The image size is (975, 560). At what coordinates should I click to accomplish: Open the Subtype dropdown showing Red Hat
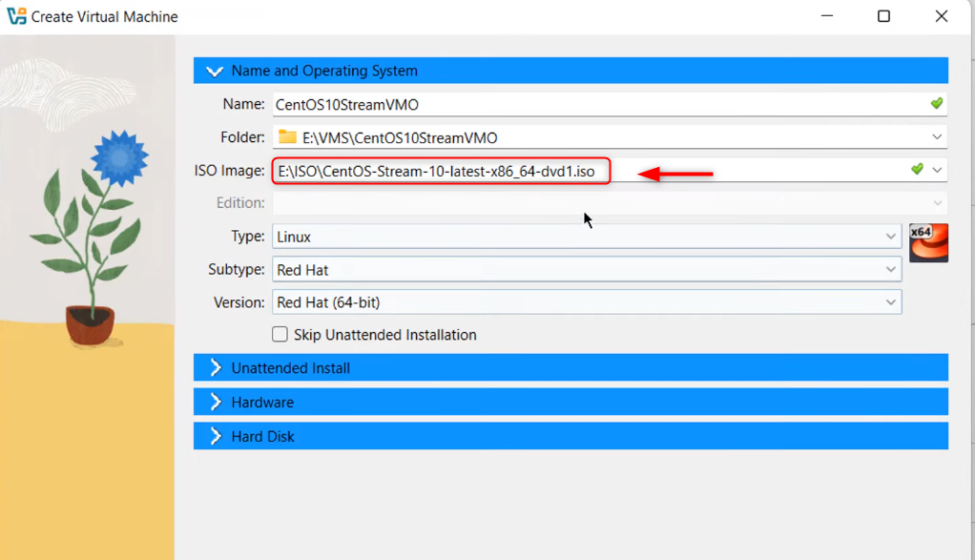[x=891, y=268]
